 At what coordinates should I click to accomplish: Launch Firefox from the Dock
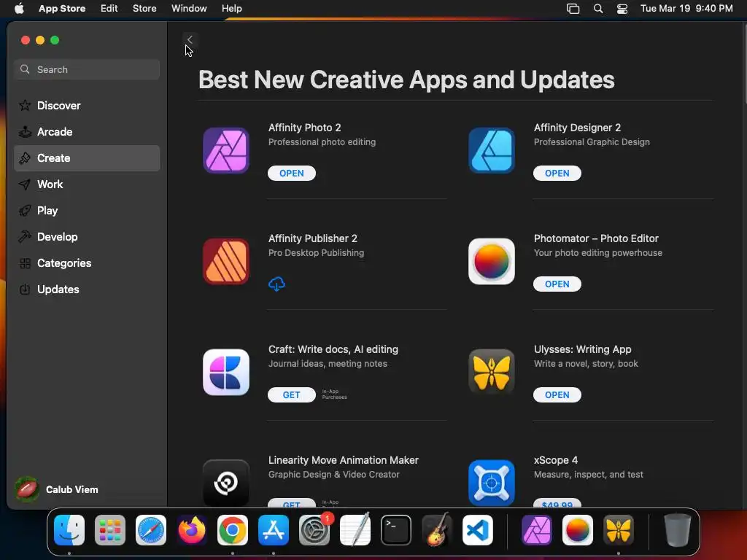[x=192, y=530]
